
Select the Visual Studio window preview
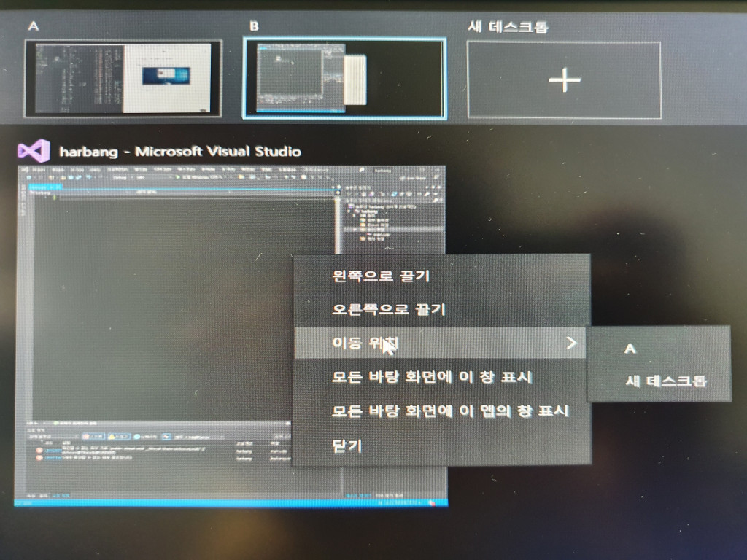231,335
